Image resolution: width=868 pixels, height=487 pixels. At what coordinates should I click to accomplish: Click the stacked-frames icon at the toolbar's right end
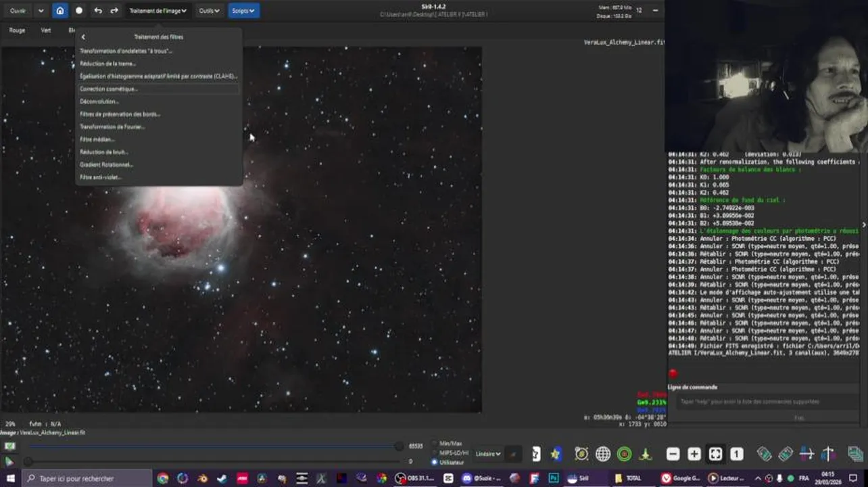855,454
